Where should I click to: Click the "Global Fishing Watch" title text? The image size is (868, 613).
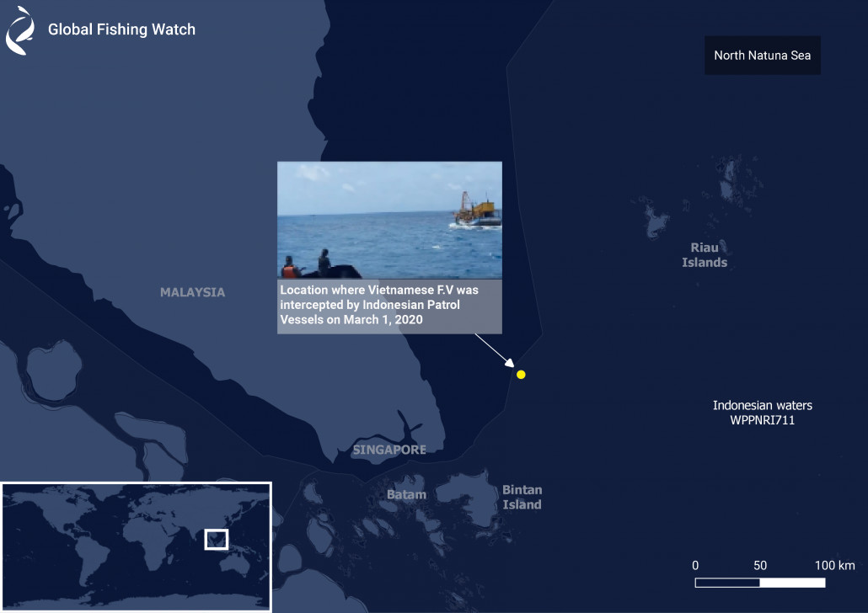(x=122, y=29)
